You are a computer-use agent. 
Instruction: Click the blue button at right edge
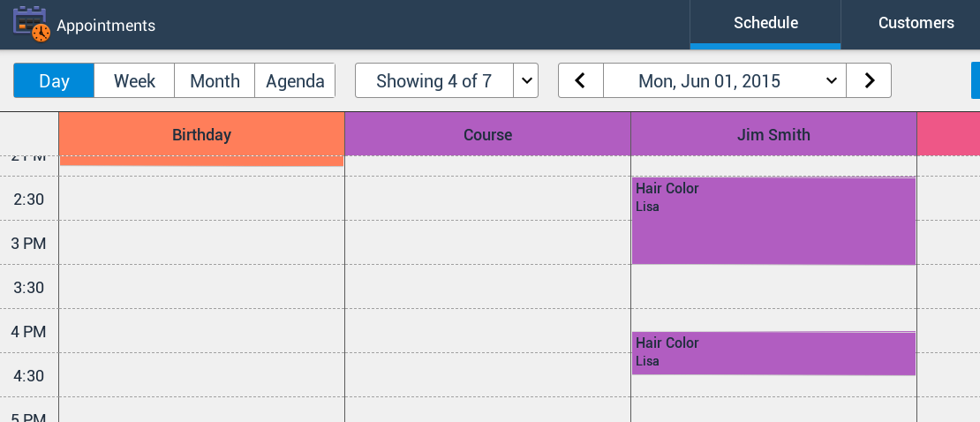(976, 80)
